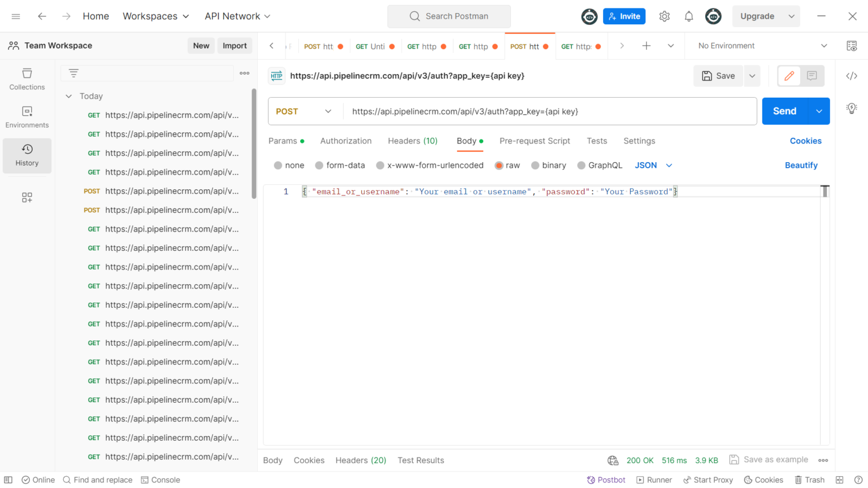The width and height of the screenshot is (868, 488).
Task: Select the GraphQL body type
Action: coord(600,165)
